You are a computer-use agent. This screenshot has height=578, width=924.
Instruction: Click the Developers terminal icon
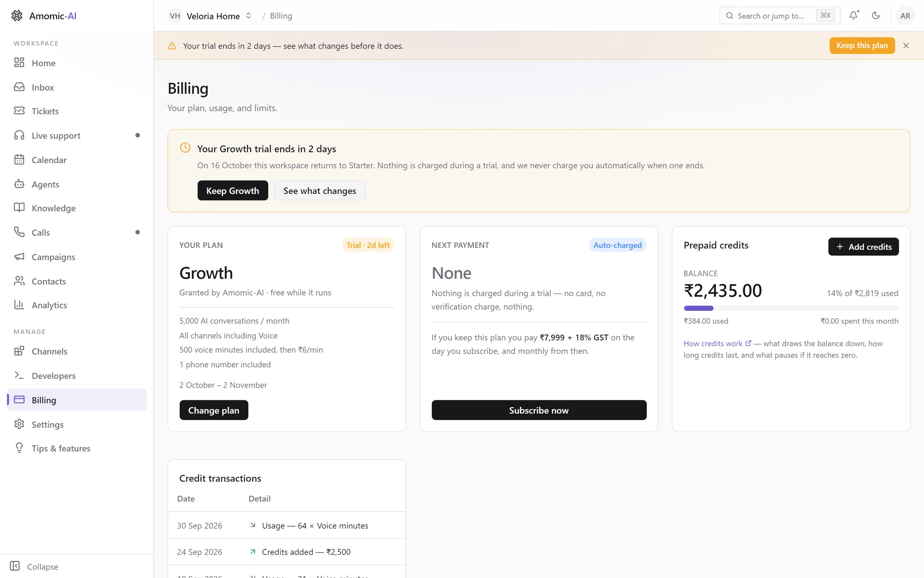pos(19,375)
